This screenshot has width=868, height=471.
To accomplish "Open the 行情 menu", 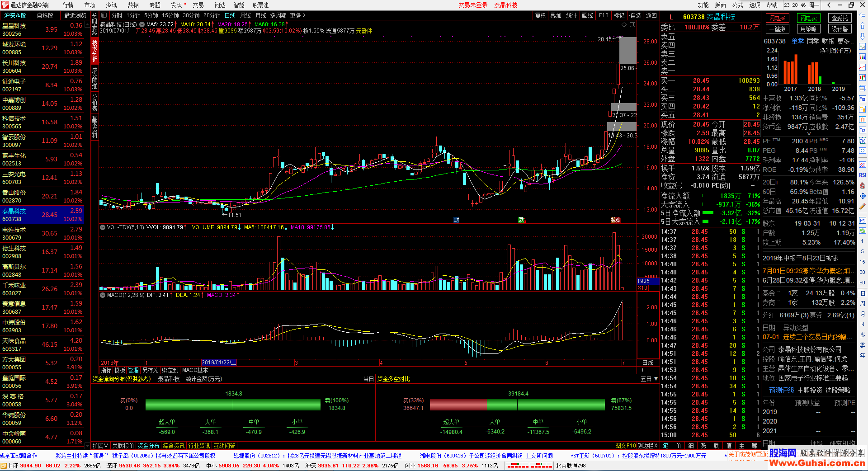I will tap(68, 5).
